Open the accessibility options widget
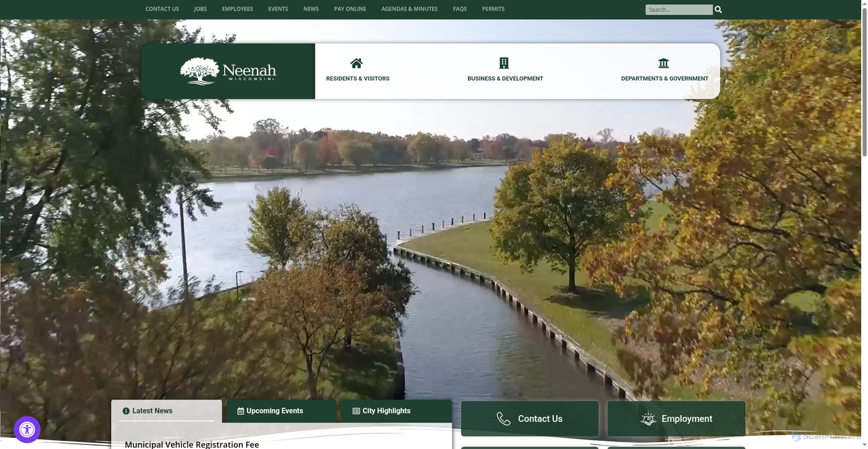868x449 pixels. (27, 429)
